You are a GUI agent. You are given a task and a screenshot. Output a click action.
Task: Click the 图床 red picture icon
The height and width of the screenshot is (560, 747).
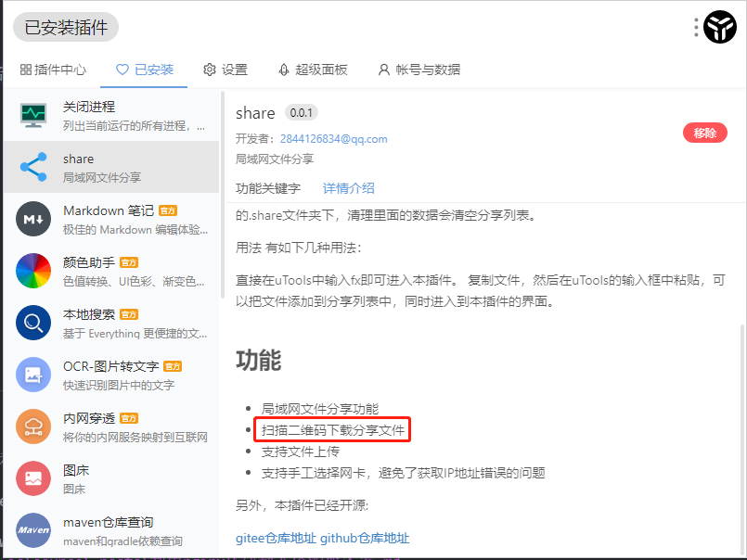(33, 478)
